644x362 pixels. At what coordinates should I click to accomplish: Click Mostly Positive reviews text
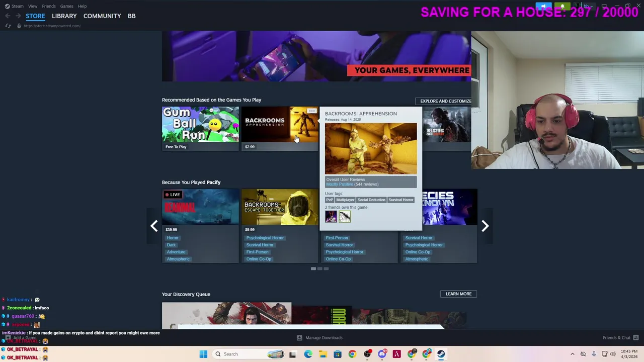[340, 185]
